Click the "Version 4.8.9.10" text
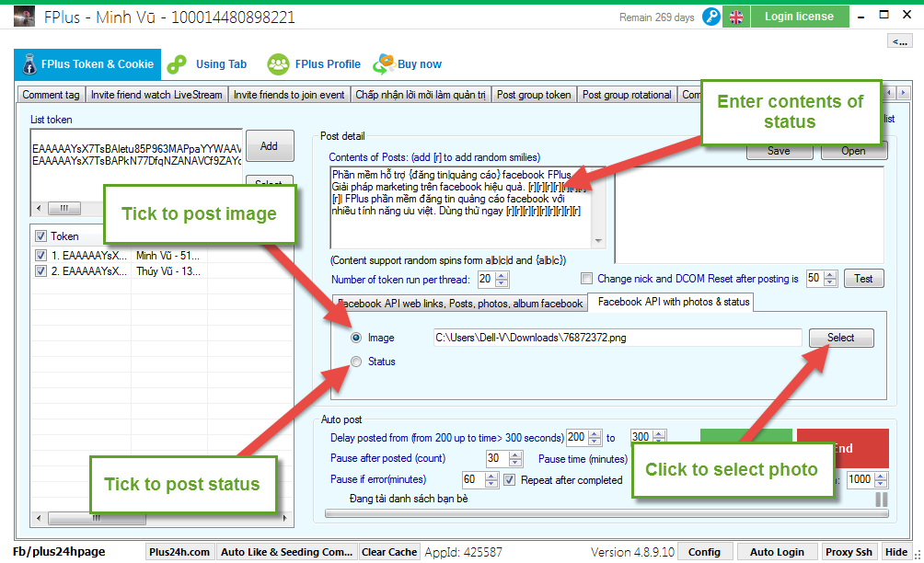The height and width of the screenshot is (563, 924). (x=632, y=552)
